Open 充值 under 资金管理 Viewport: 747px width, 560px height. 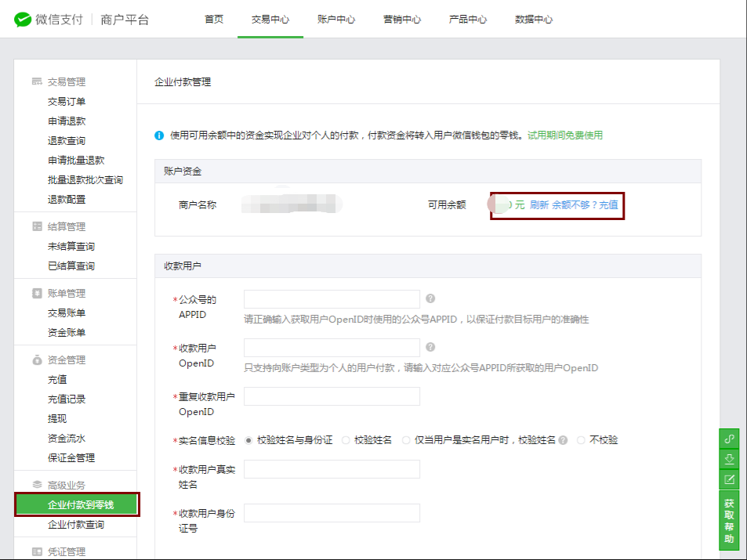57,380
